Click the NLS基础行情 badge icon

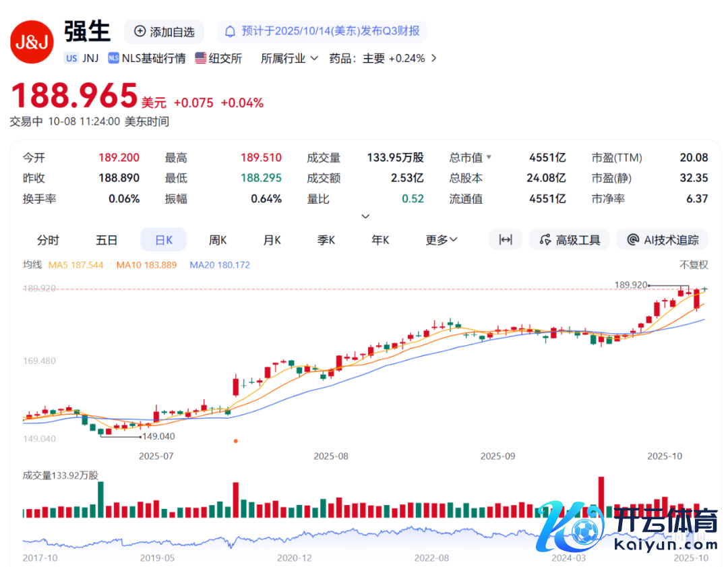(113, 58)
